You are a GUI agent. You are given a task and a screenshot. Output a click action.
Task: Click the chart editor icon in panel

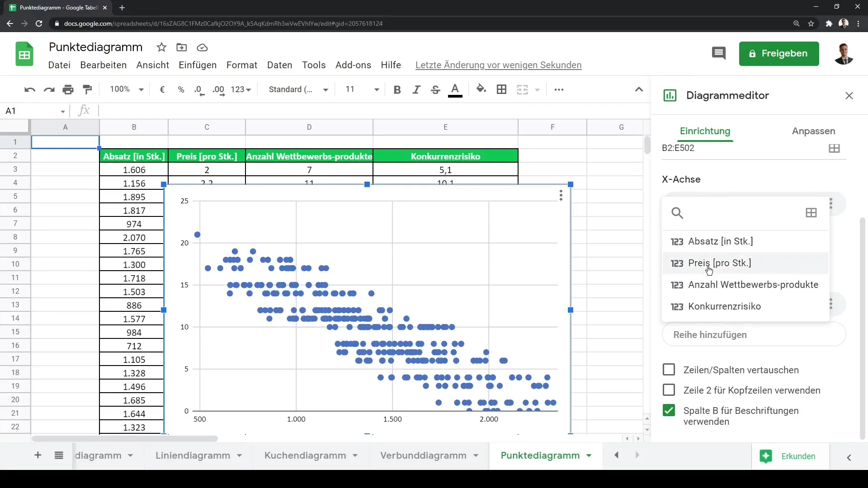click(670, 95)
